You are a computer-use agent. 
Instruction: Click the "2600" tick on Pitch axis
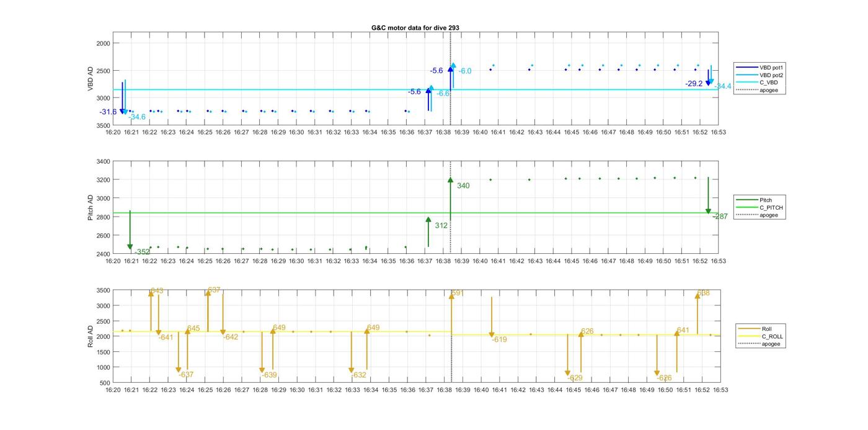tap(102, 235)
